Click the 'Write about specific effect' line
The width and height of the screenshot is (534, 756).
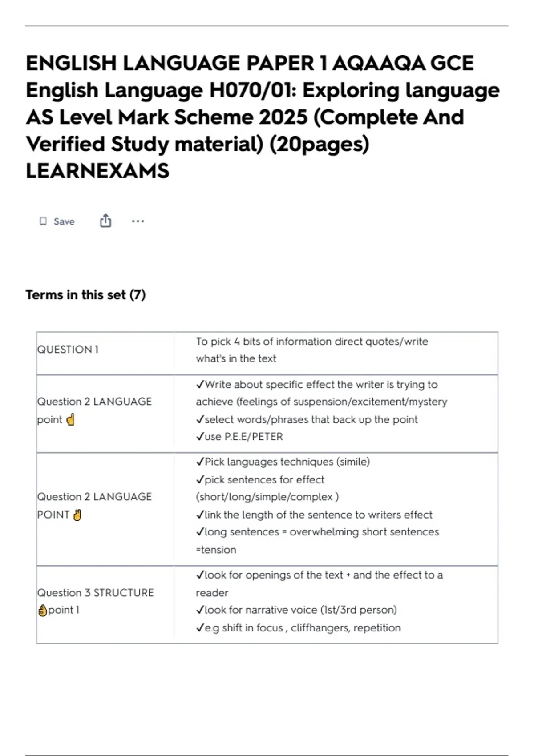click(x=320, y=385)
